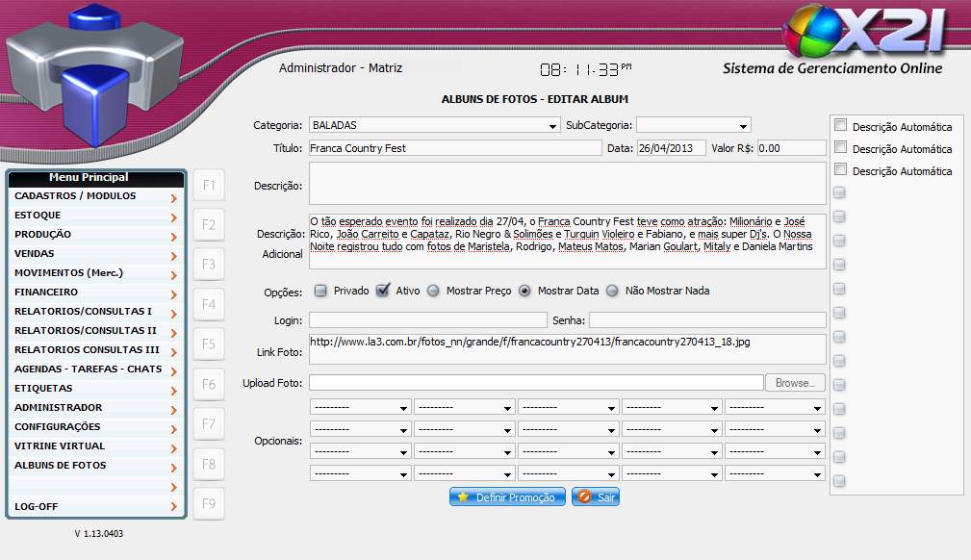Viewport: 971px width, 560px height.
Task: Click the Definir Promoção button
Action: point(507,497)
